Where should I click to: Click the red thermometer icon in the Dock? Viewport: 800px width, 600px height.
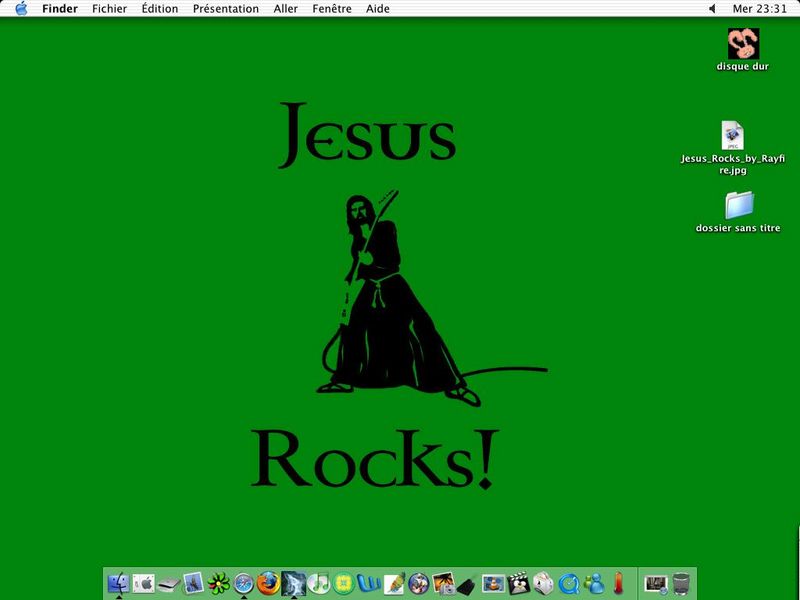click(x=618, y=583)
